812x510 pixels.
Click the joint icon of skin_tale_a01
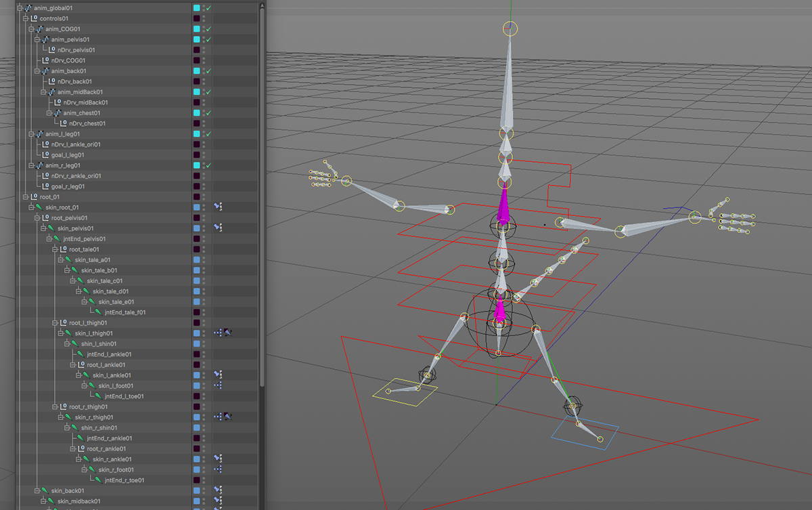[69, 259]
